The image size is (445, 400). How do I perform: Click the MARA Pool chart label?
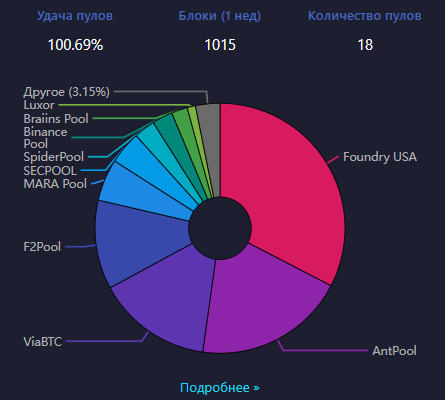[55, 184]
